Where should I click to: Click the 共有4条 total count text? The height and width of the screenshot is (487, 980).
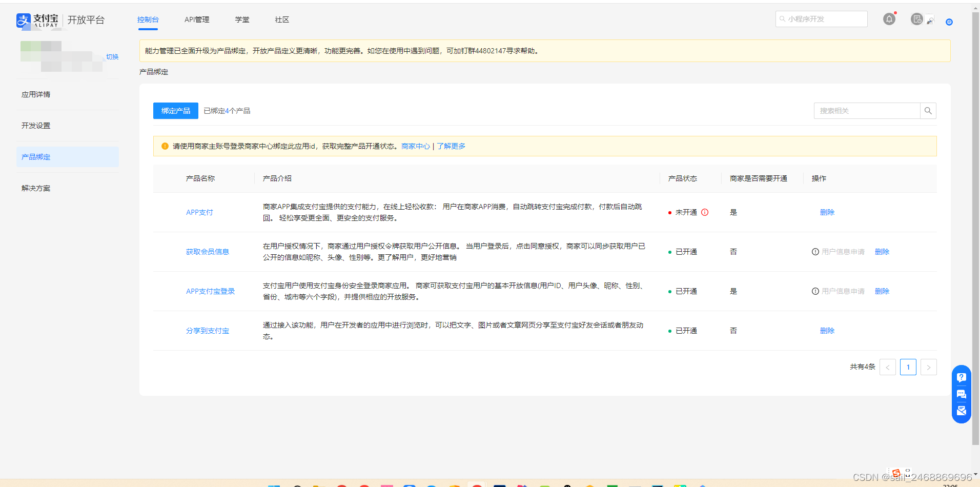pyautogui.click(x=863, y=367)
